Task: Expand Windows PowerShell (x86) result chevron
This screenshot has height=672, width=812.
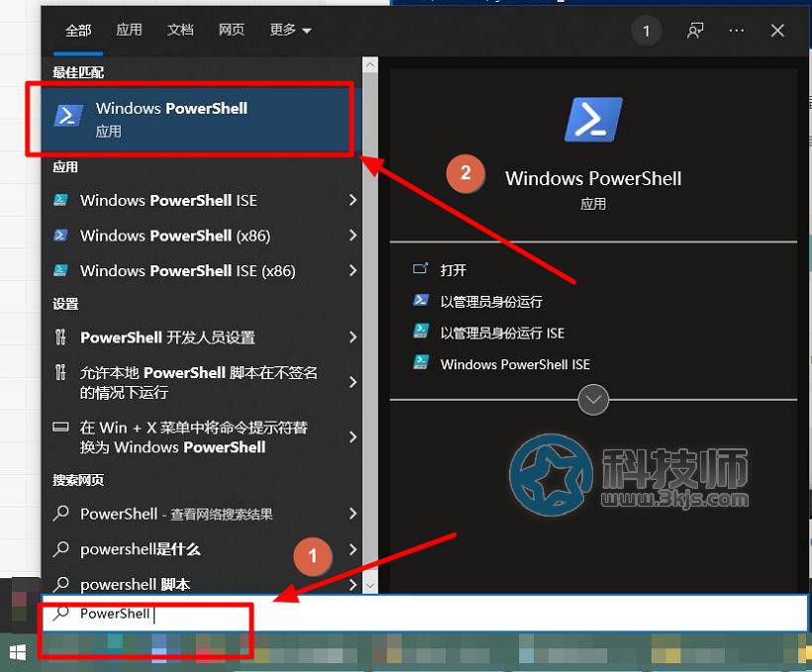Action: click(x=353, y=235)
